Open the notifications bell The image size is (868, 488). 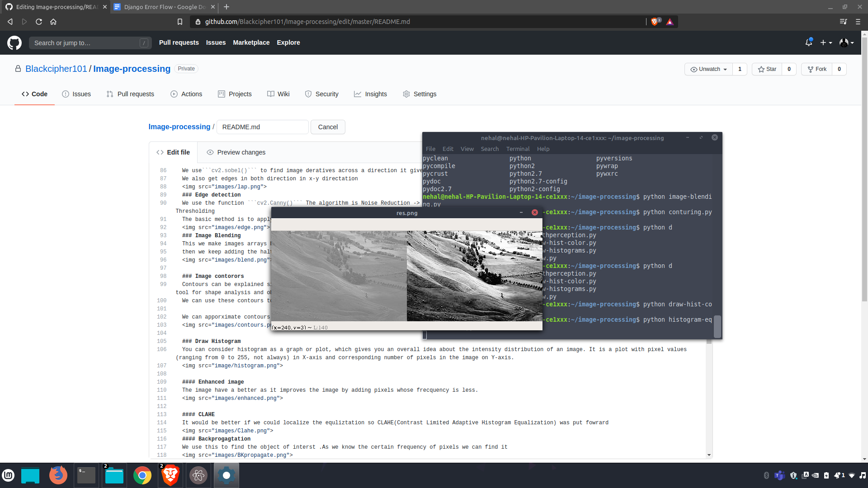808,42
